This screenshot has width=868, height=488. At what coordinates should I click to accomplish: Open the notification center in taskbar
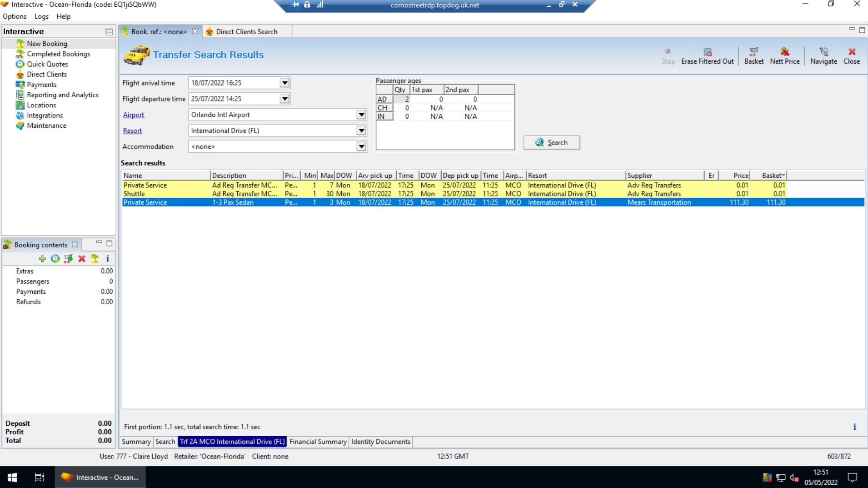(853, 478)
